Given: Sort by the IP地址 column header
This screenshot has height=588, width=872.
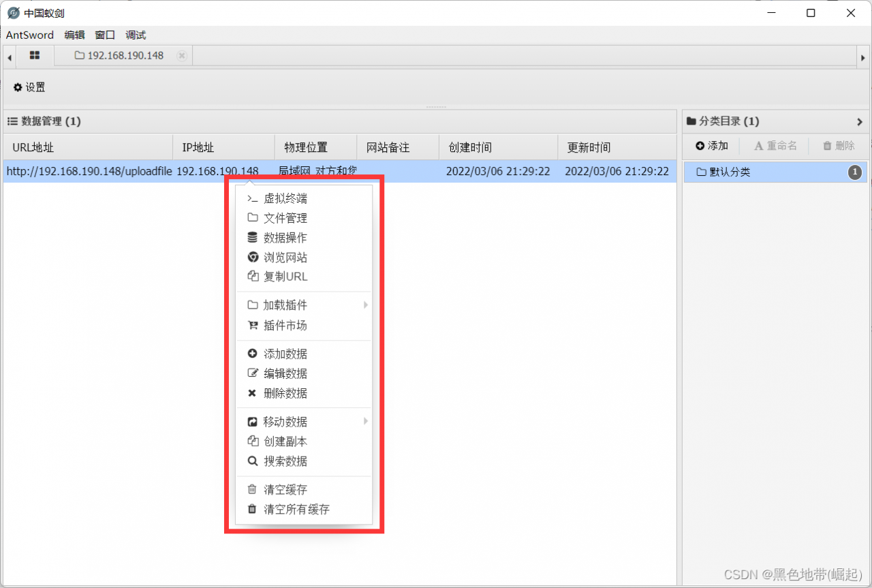Looking at the screenshot, I should pos(224,147).
